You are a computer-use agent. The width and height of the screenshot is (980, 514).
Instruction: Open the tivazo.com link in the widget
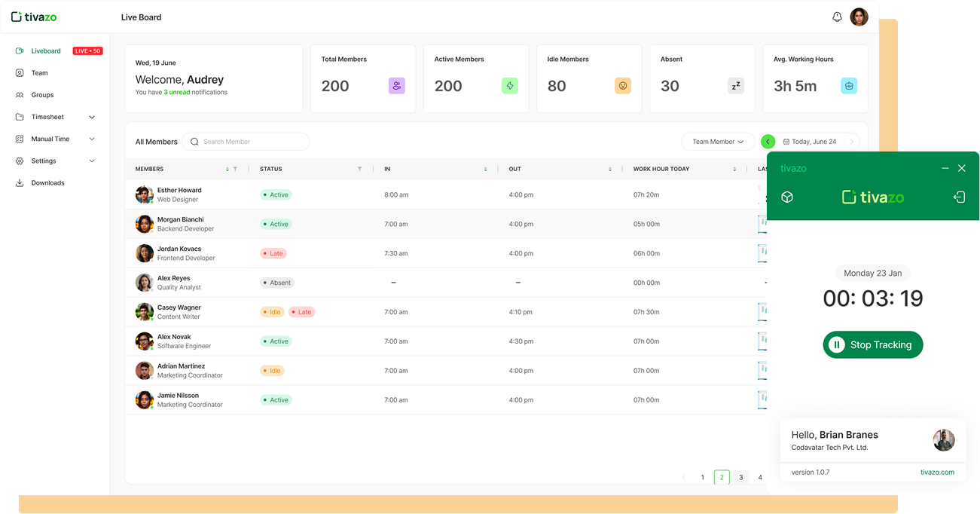click(x=937, y=472)
